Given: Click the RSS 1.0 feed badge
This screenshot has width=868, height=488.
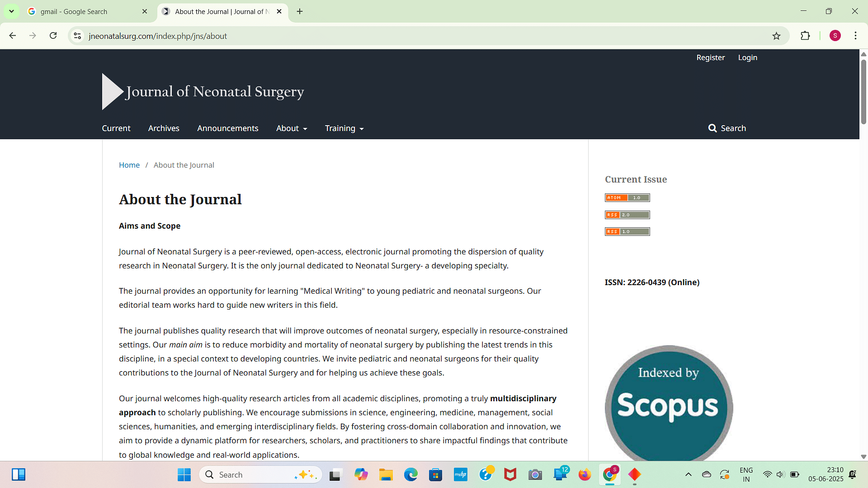Looking at the screenshot, I should point(627,231).
